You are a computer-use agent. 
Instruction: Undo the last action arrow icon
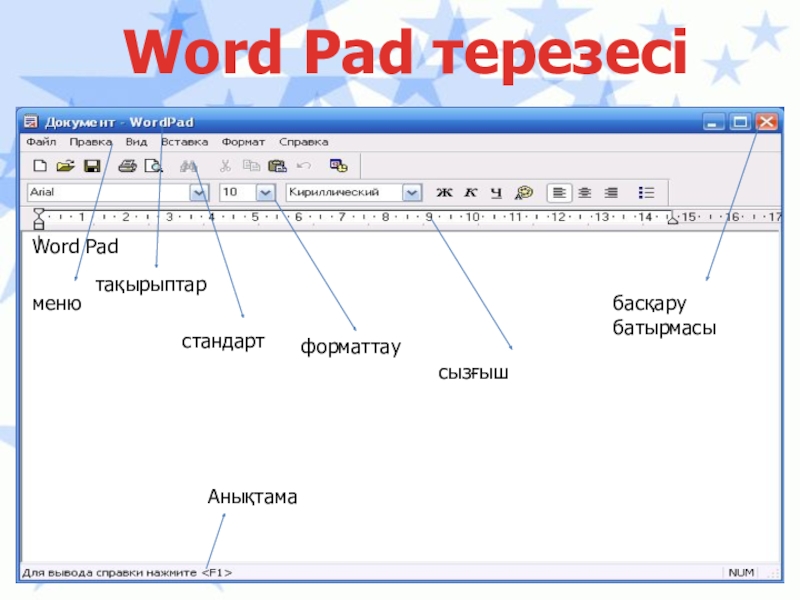304,166
